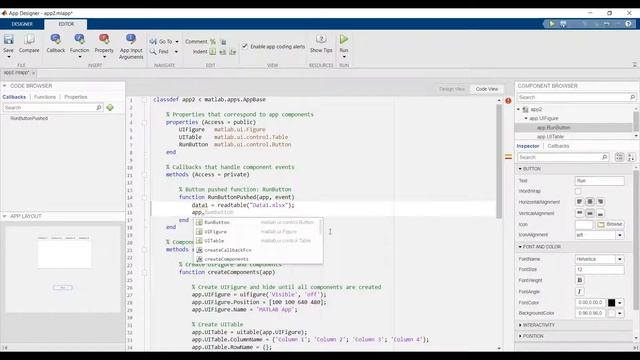Viewport: 640px width, 360px height.
Task: Toggle bold FontWeight button
Action: [580, 280]
